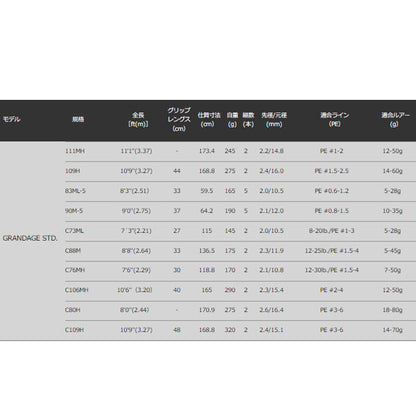Image resolution: width=416 pixels, height=416 pixels.
Task: Click the 全長 [ft(m)] column header
Action: 138,120
